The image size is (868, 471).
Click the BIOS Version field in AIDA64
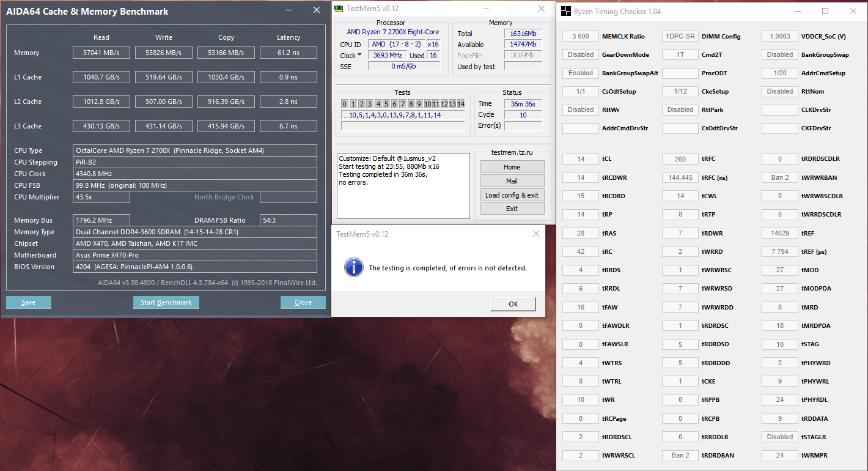(x=195, y=267)
